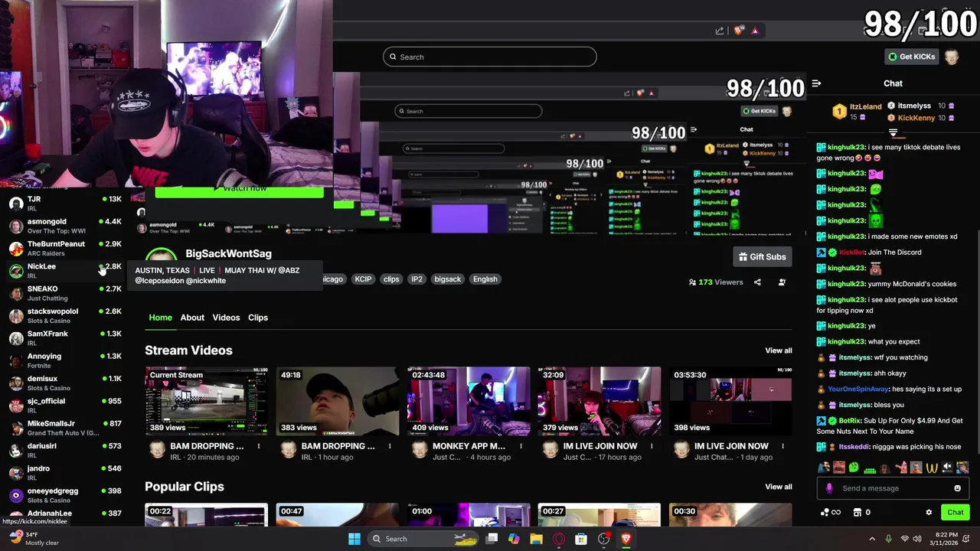The width and height of the screenshot is (980, 551).
Task: Click Annoying Fortnite streamer in sidebar
Action: coord(65,360)
